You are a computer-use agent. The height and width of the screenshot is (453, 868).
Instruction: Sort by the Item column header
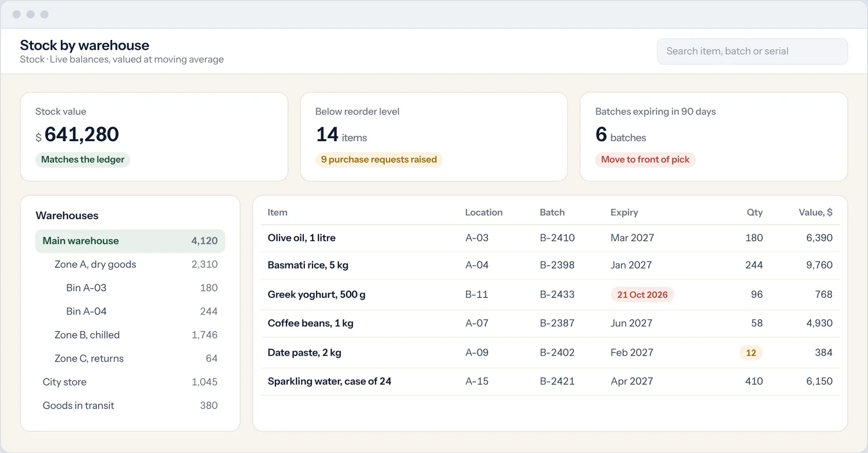278,212
